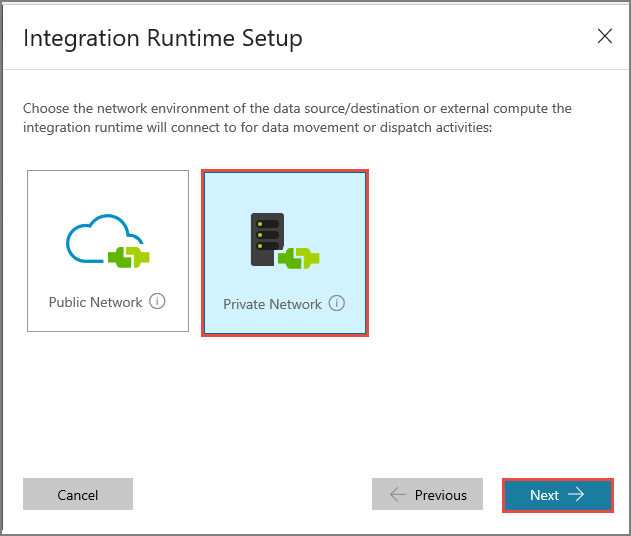Click the Integration Runtime Setup title
Screen dimensions: 631x536
(x=163, y=39)
